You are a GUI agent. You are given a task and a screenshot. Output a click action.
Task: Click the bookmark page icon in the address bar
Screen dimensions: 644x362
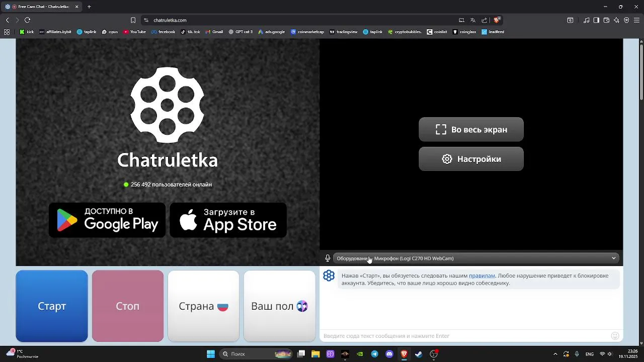pyautogui.click(x=133, y=20)
